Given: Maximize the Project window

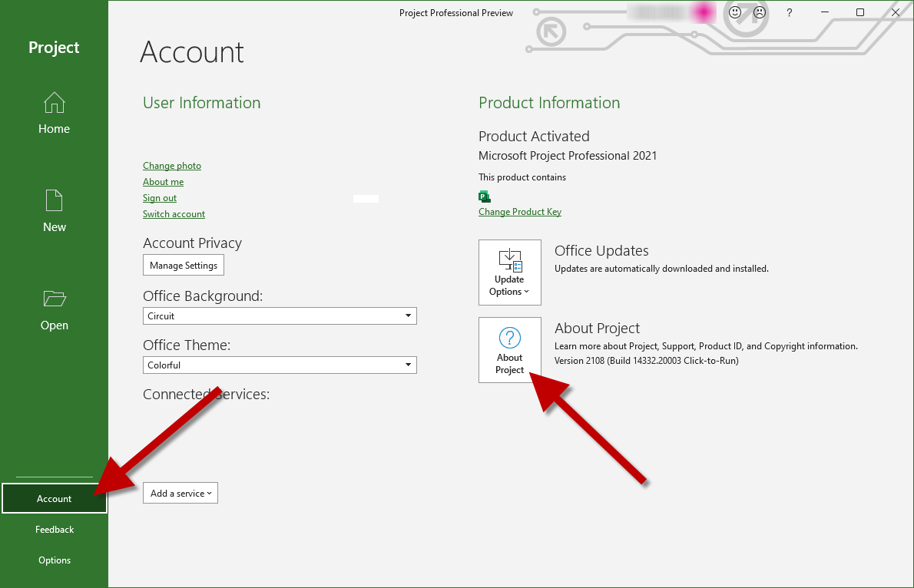Looking at the screenshot, I should pyautogui.click(x=859, y=12).
